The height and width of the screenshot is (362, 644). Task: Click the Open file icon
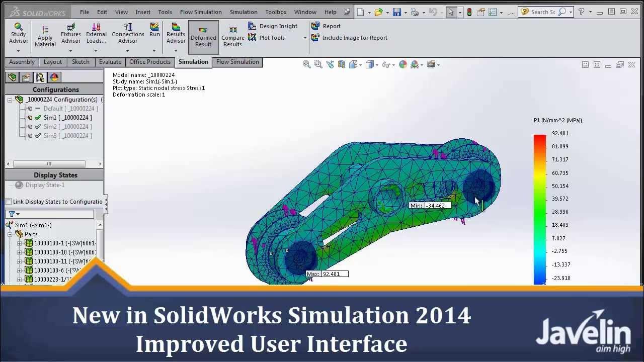click(x=378, y=12)
